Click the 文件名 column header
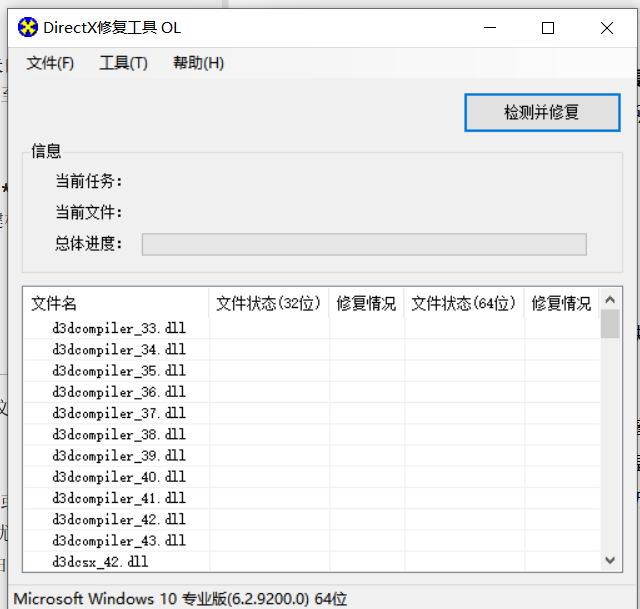The width and height of the screenshot is (640, 609). (x=116, y=303)
